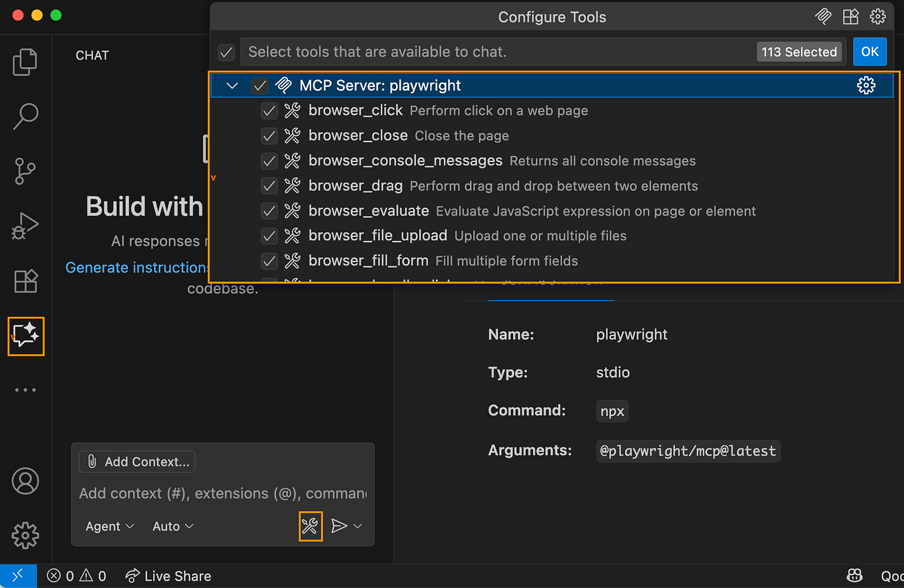The image size is (904, 588).
Task: Click the MCP icon beside playwright server row
Action: [284, 85]
